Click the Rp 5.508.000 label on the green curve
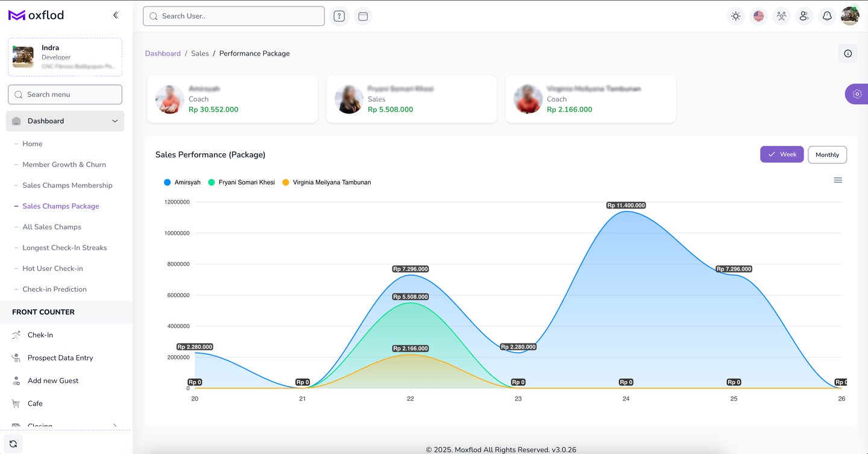This screenshot has width=868, height=454. tap(410, 297)
